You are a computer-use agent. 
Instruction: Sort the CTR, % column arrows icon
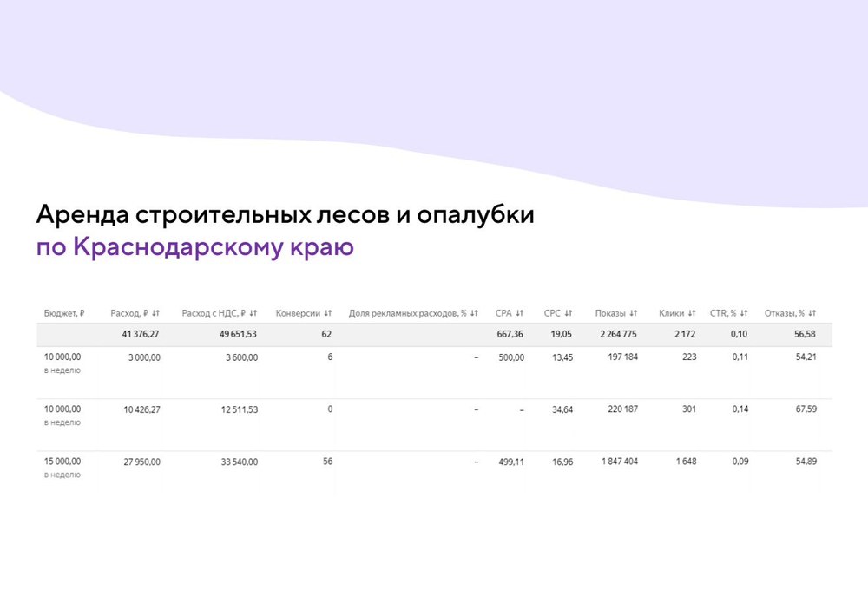pyautogui.click(x=744, y=313)
